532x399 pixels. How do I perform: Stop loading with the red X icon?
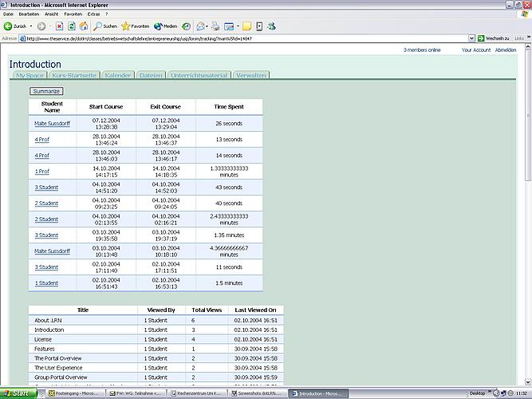pyautogui.click(x=59, y=26)
